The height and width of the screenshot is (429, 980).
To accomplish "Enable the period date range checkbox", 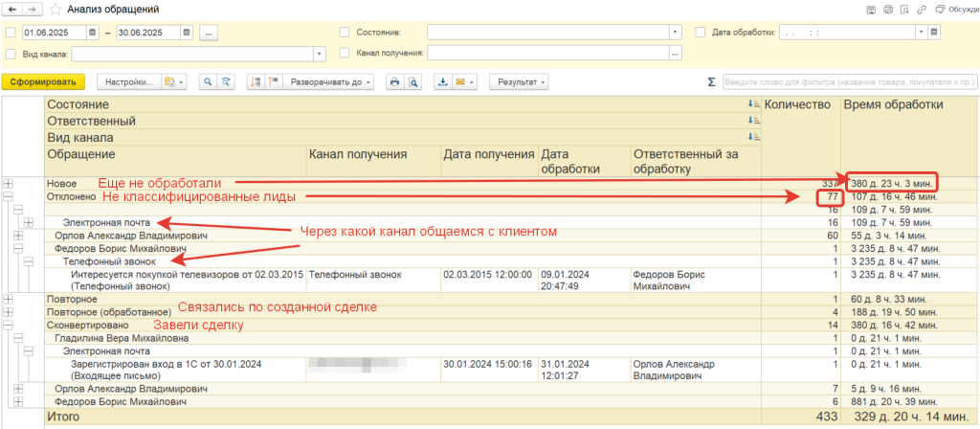I will coord(11,32).
